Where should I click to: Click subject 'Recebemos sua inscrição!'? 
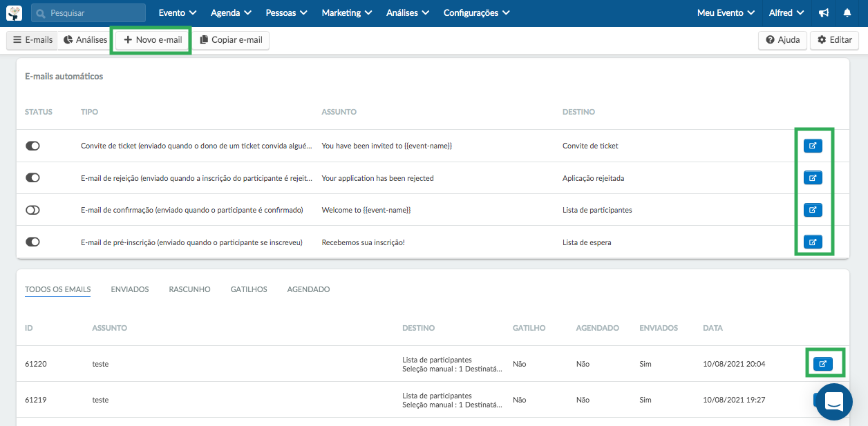tap(364, 242)
